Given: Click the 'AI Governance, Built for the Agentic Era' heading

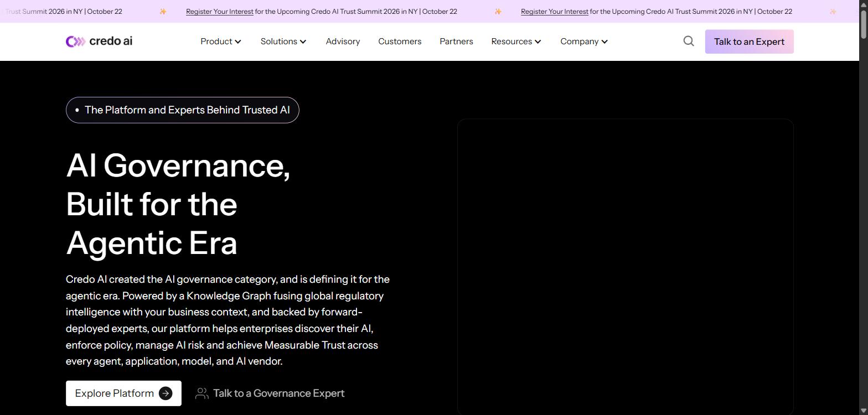Looking at the screenshot, I should 178,204.
